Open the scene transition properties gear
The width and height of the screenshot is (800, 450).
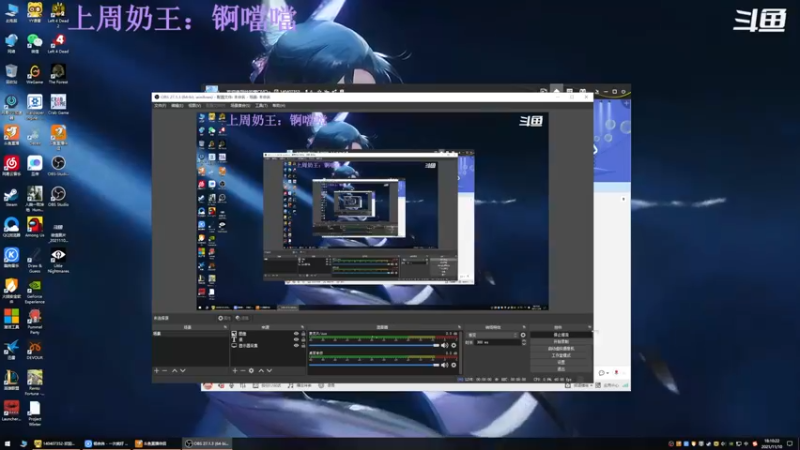[523, 335]
